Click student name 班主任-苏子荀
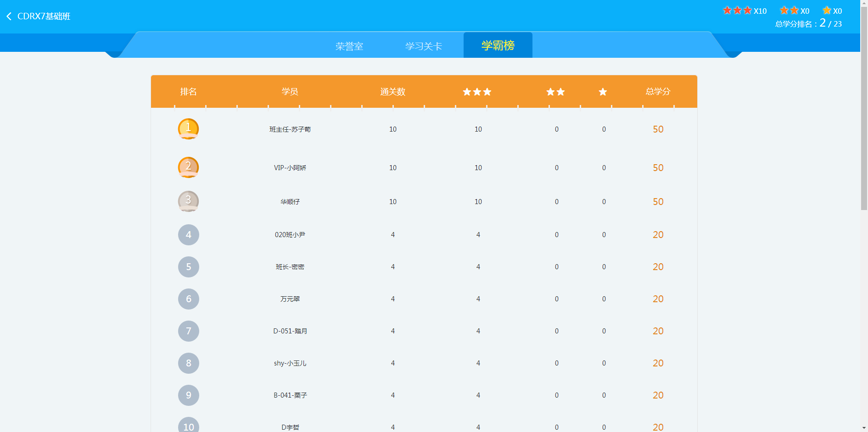The width and height of the screenshot is (868, 432). pyautogui.click(x=290, y=129)
